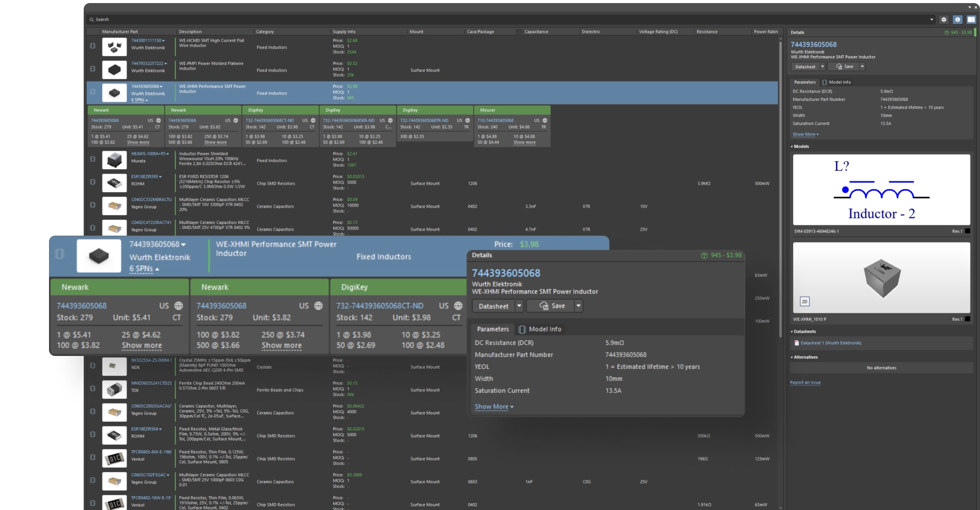Click the Report an Issue link

coord(805,382)
